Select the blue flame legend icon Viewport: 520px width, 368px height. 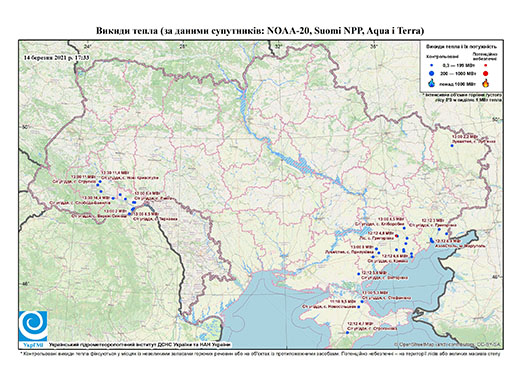pyautogui.click(x=432, y=83)
